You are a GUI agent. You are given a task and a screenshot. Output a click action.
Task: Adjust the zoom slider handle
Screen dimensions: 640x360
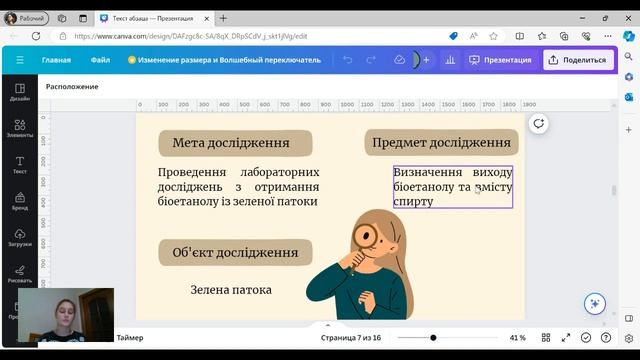pyautogui.click(x=433, y=338)
